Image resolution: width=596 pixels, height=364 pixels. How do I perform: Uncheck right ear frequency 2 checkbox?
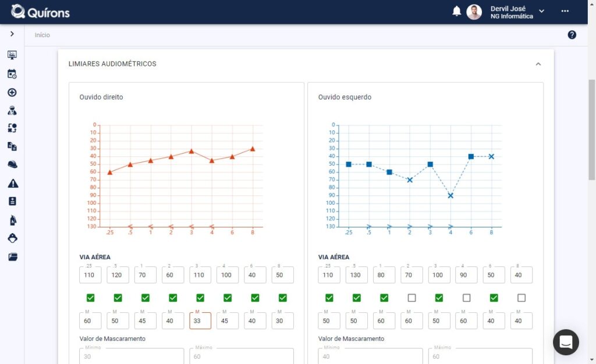[x=173, y=298]
